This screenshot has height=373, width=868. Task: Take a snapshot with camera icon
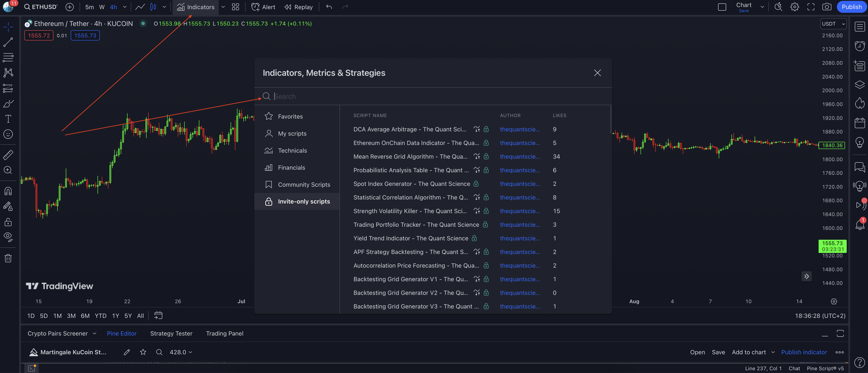[x=826, y=7]
